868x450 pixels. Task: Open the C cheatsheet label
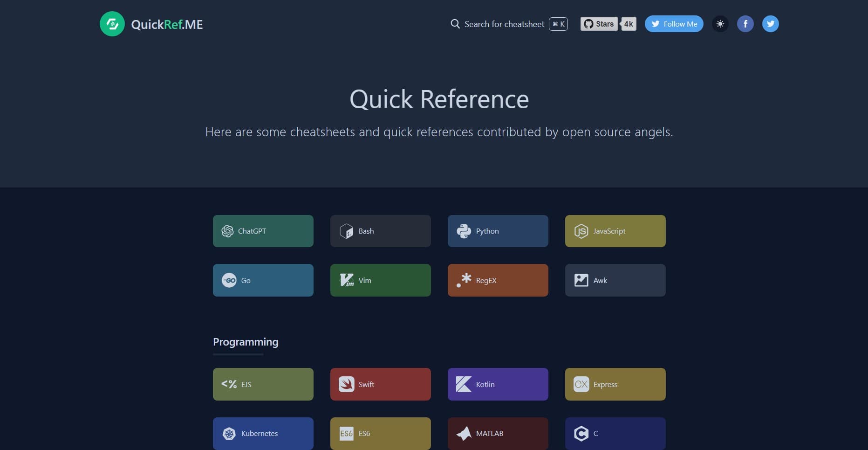tap(595, 433)
